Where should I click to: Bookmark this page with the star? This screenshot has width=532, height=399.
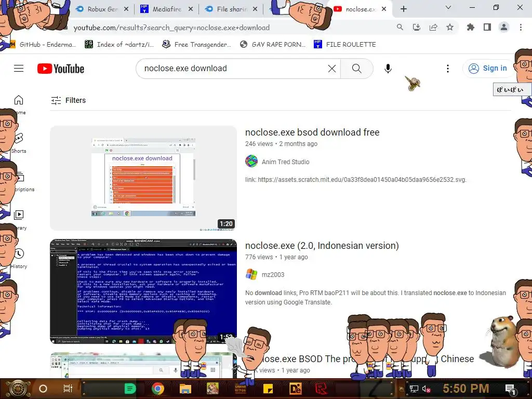[x=450, y=27]
